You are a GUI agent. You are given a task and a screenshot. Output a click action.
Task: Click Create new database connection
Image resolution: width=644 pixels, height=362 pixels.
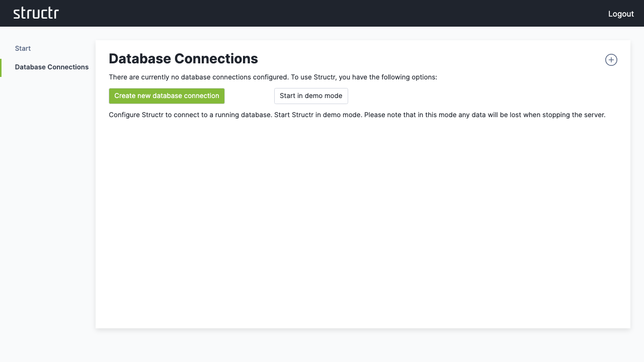[x=167, y=96]
